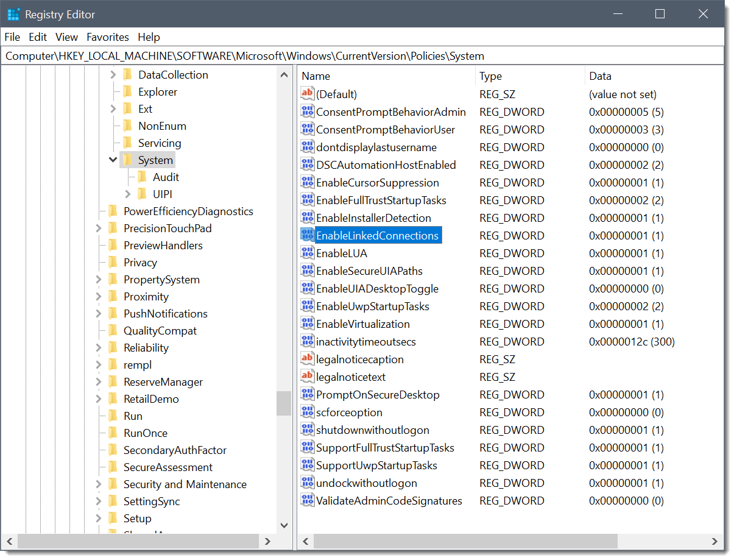Image resolution: width=734 pixels, height=560 pixels.
Task: Expand the PropertySystem key
Action: click(x=99, y=280)
